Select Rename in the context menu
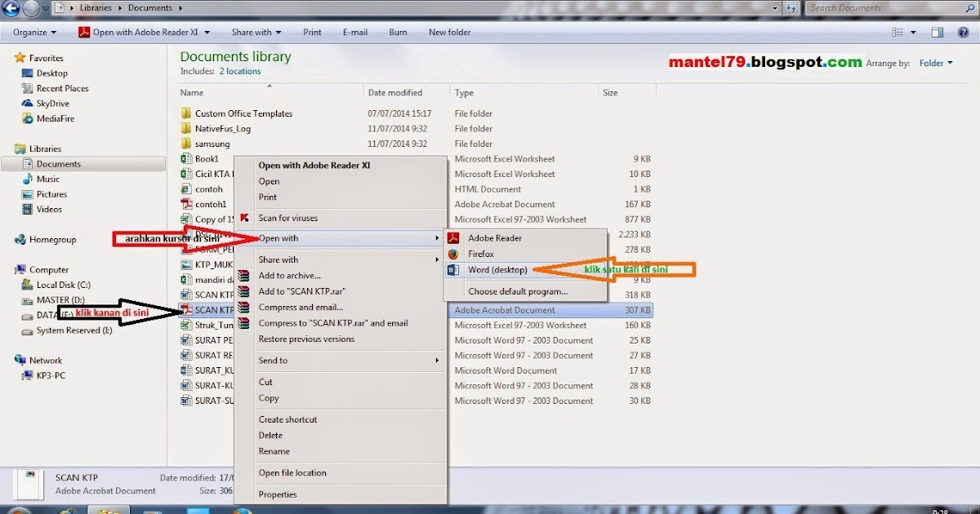 [x=274, y=451]
